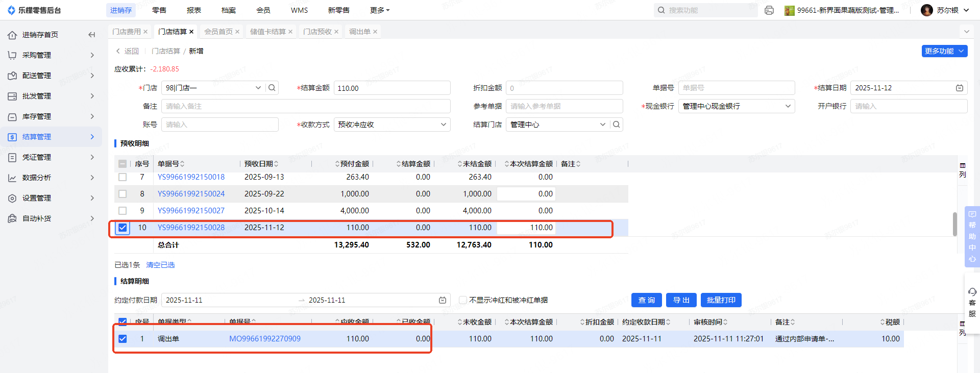Click the 清空已选 link
980x373 pixels.
160,265
